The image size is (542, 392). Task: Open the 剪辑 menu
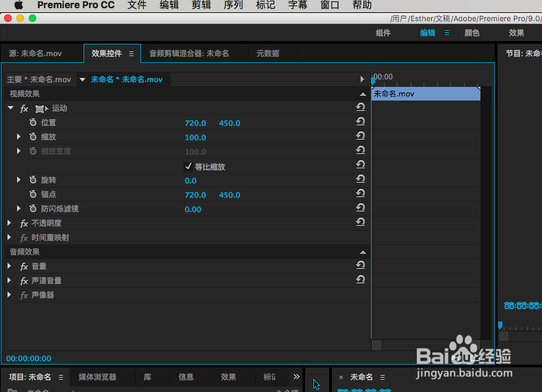coord(201,5)
